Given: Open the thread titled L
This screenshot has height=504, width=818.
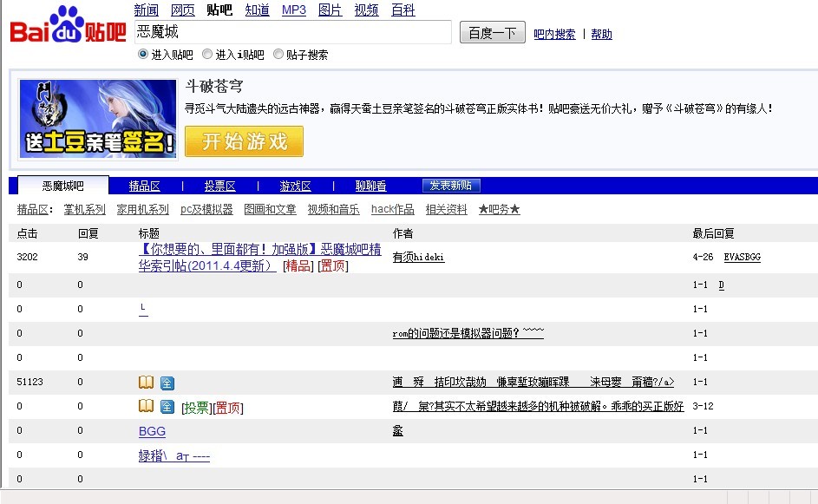Looking at the screenshot, I should [x=143, y=309].
